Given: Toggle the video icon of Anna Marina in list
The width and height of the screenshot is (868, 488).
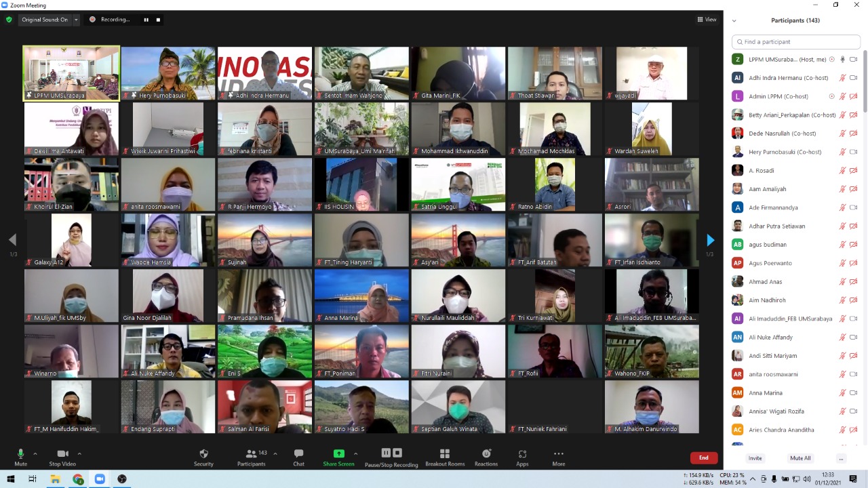Looking at the screenshot, I should [854, 393].
